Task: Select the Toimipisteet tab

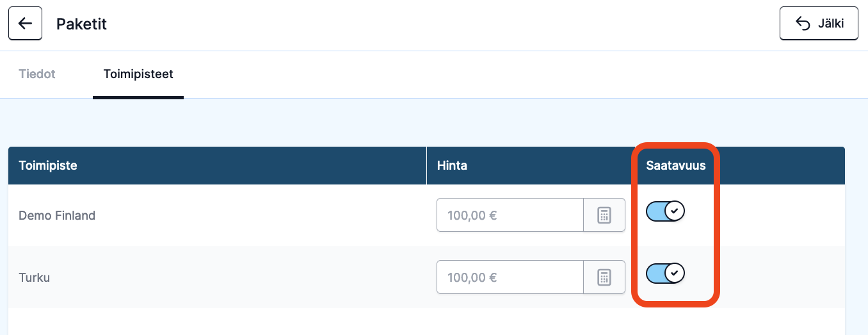Action: click(x=138, y=74)
